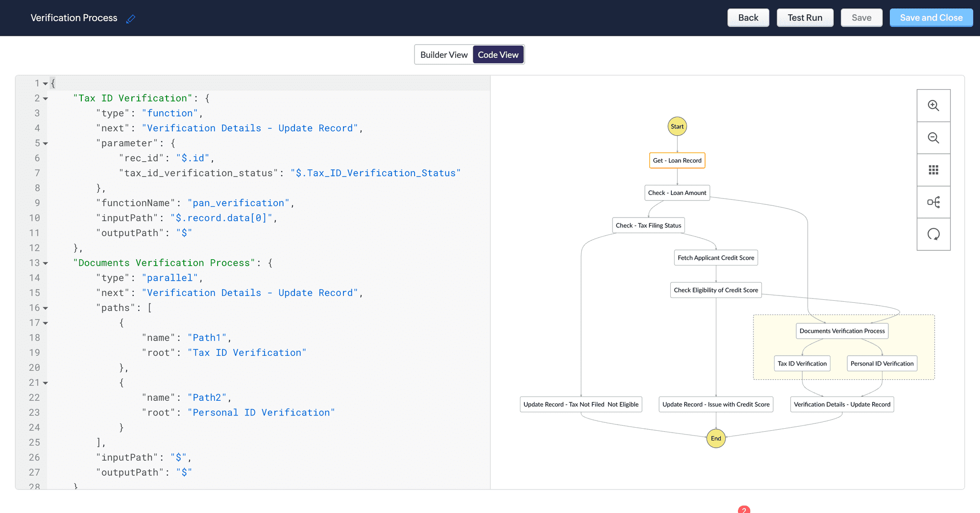Switch to Builder View tab
The image size is (980, 513).
click(x=444, y=55)
